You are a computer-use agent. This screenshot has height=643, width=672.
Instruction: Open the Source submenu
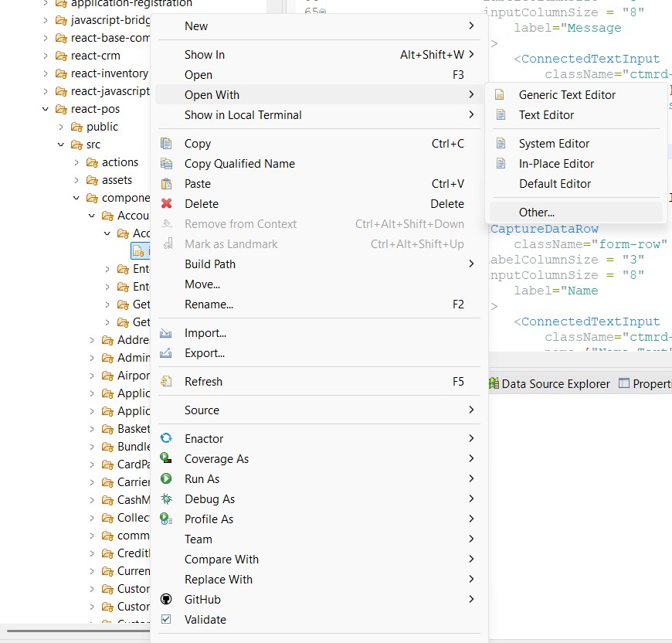tap(319, 410)
